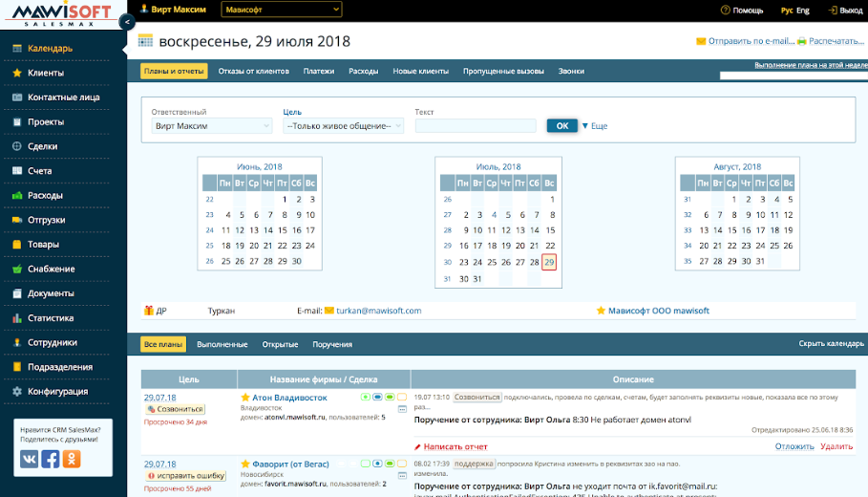This screenshot has height=497, width=868.
Task: Open Новые клиенты tab
Action: pyautogui.click(x=421, y=71)
